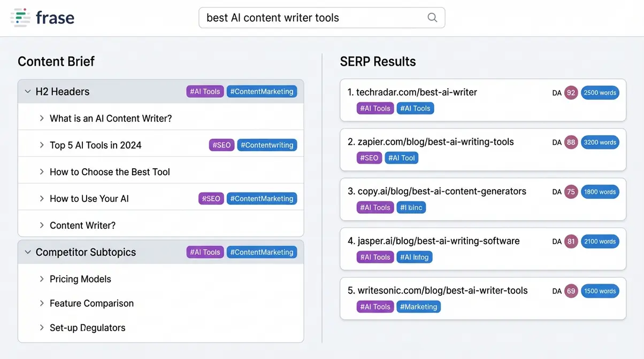Collapse the Competitor Subtopics section
This screenshot has width=644, height=359.
point(28,252)
